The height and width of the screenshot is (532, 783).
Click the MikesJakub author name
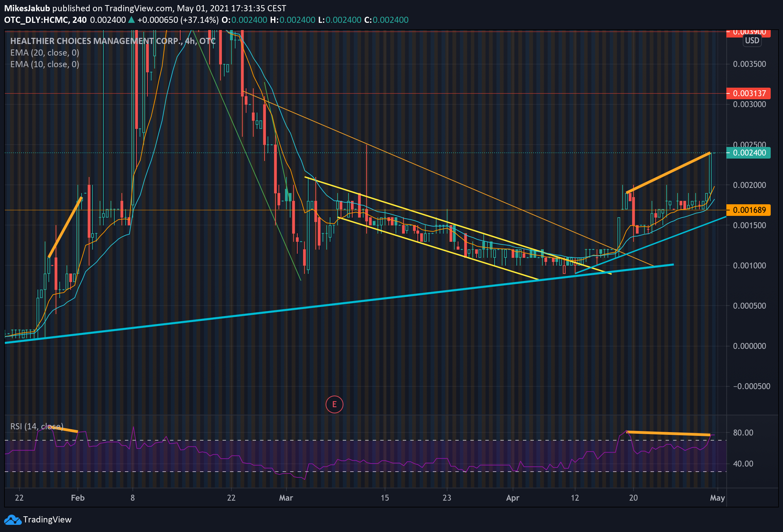coord(27,8)
